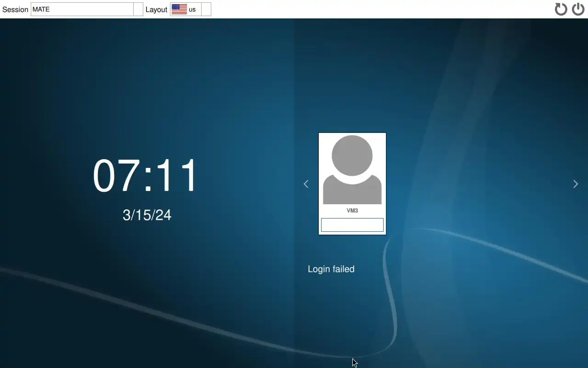Click the restart icon in top bar

pos(561,9)
